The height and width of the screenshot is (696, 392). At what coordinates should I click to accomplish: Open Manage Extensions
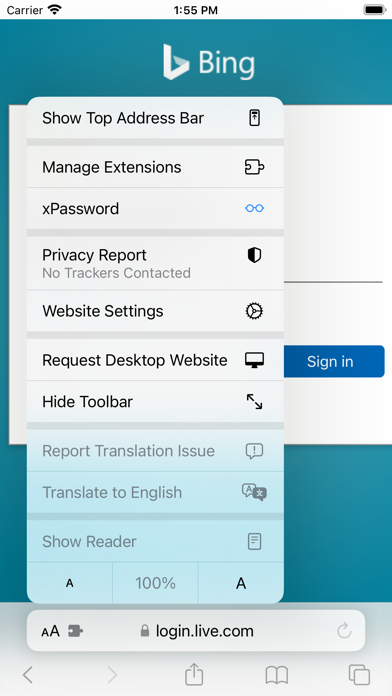coord(155,167)
